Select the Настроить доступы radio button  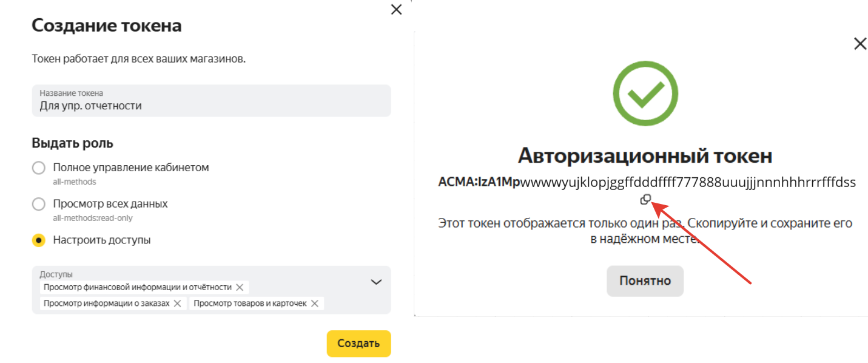(x=38, y=240)
